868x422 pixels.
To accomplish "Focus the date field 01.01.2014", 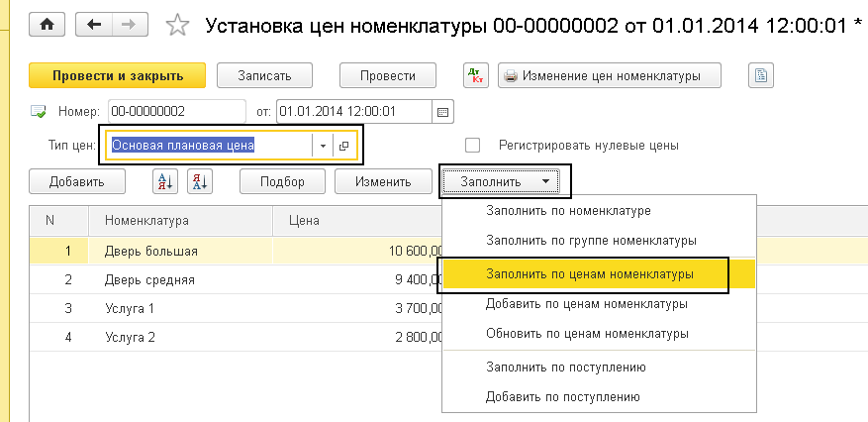I will click(353, 111).
